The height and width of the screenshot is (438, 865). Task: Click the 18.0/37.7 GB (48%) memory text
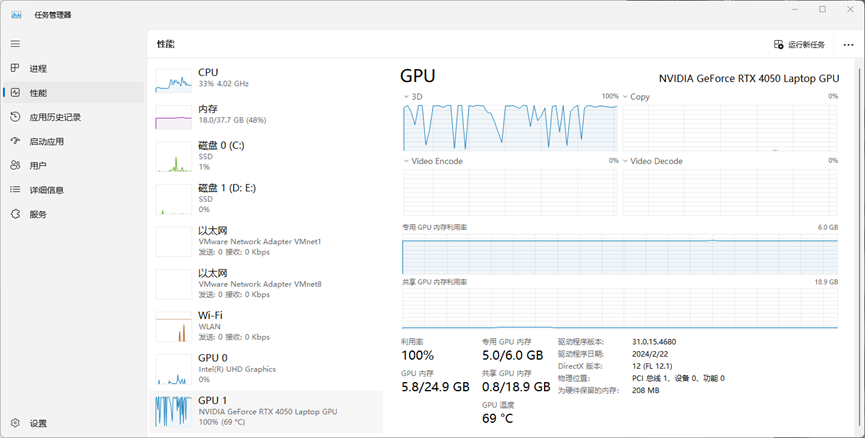coord(232,120)
